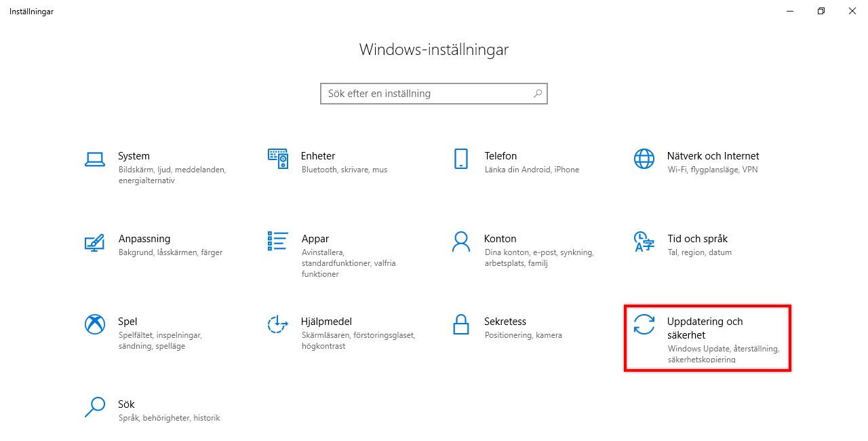
Task: Click 'Tal, region, datum' description
Action: pyautogui.click(x=700, y=252)
